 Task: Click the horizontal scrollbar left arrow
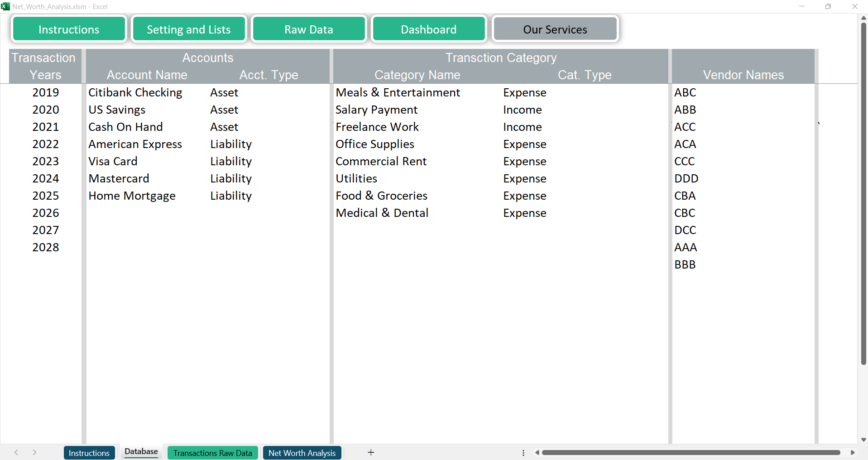(x=537, y=453)
